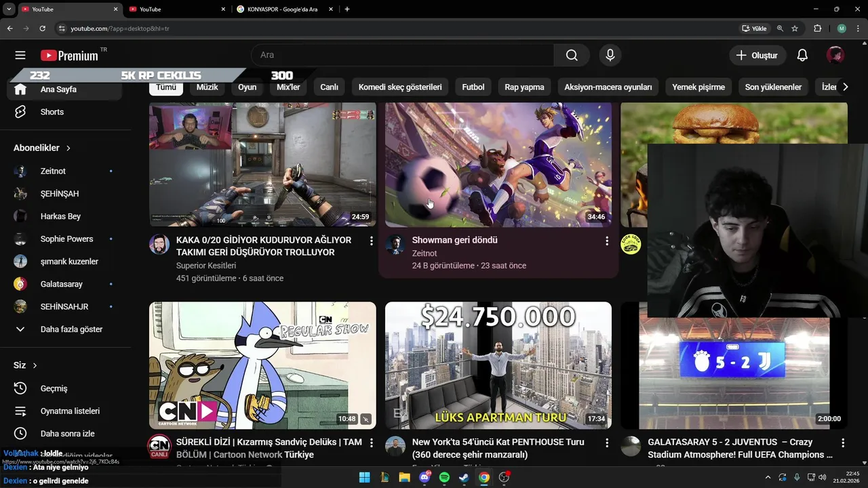Open a new browser tab with plus
The height and width of the screenshot is (488, 868).
(x=347, y=9)
